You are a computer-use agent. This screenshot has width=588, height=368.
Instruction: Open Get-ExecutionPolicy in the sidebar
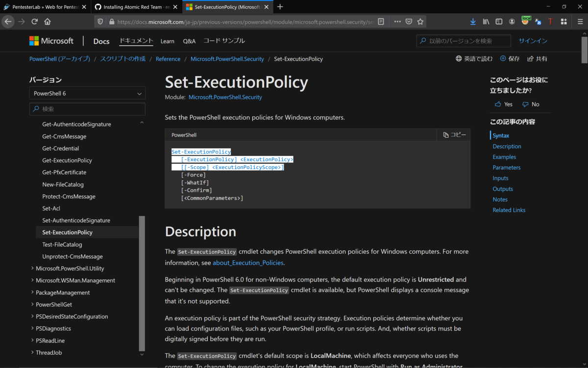tap(67, 160)
